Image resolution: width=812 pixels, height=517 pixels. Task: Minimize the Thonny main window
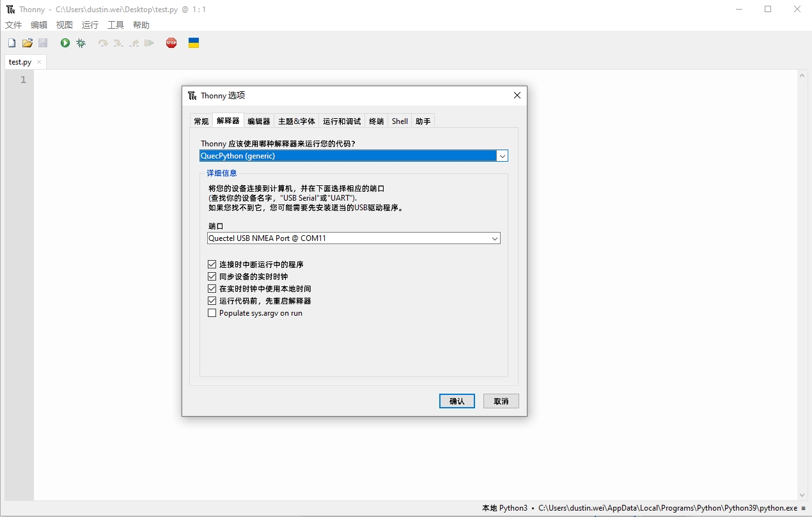738,9
